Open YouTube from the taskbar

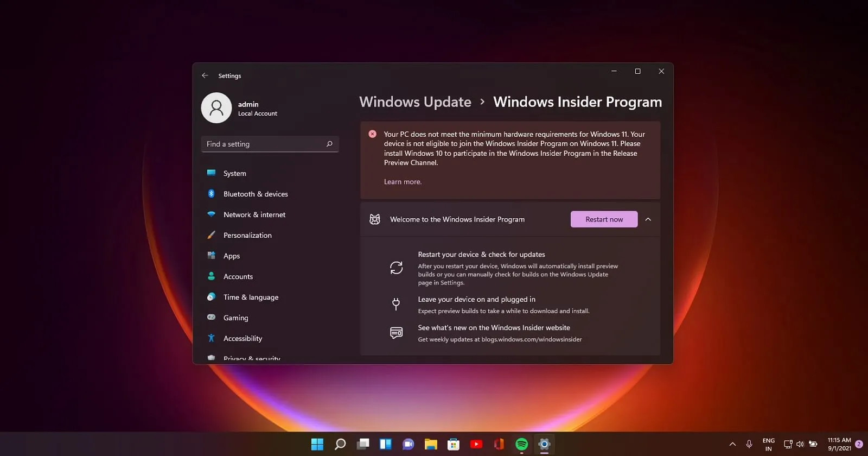[x=476, y=444]
